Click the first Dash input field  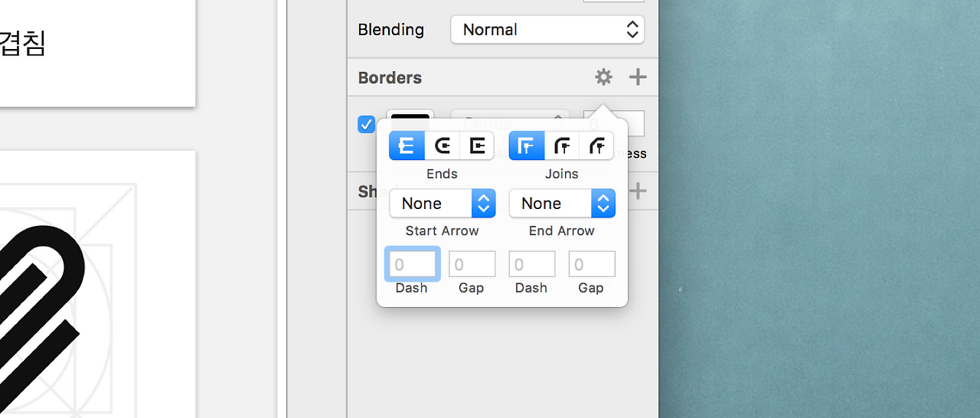tap(413, 264)
